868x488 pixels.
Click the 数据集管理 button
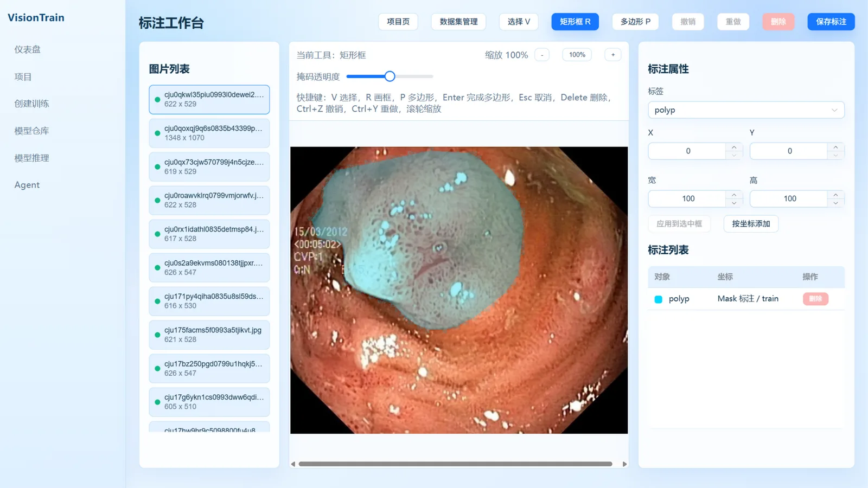coord(458,22)
